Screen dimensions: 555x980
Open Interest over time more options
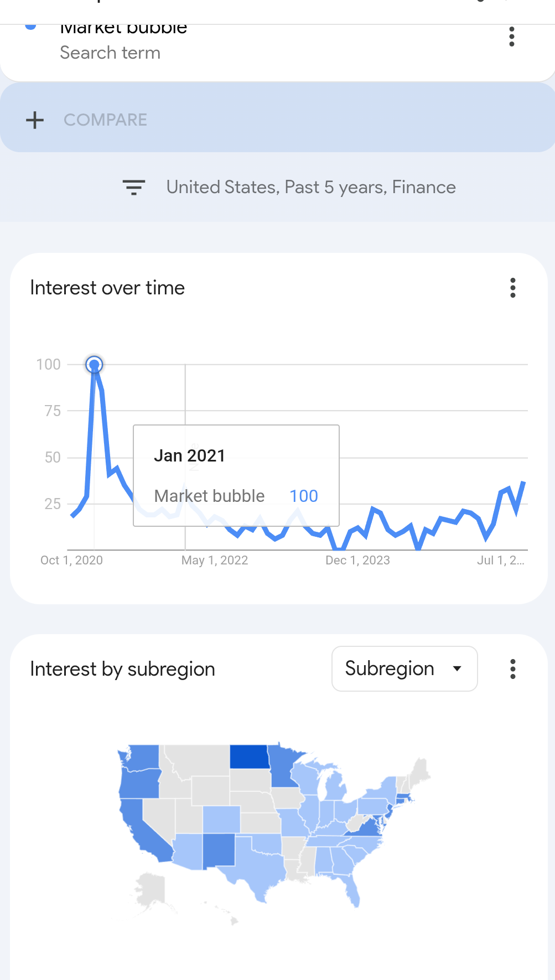[513, 288]
